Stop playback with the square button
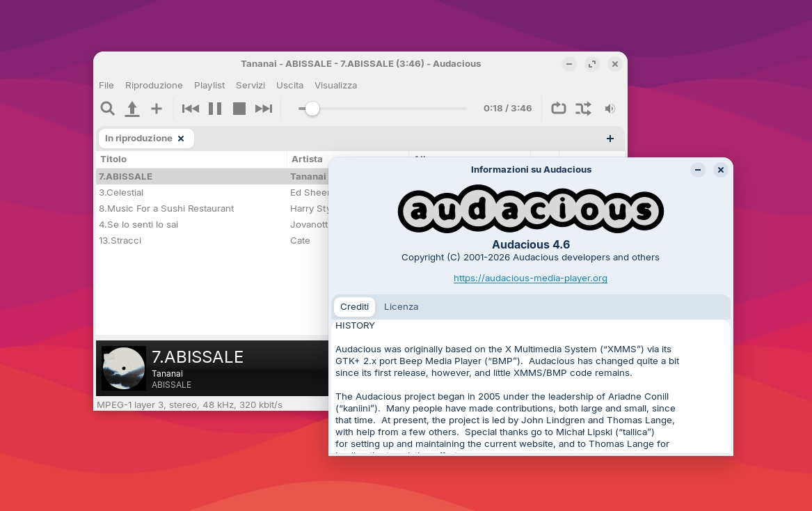This screenshot has height=511, width=812. click(x=239, y=109)
